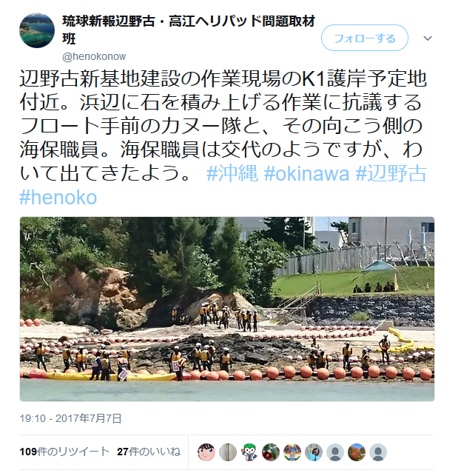The width and height of the screenshot is (461, 476).
Task: Follow the #辺野古 hashtag
Action: [391, 173]
